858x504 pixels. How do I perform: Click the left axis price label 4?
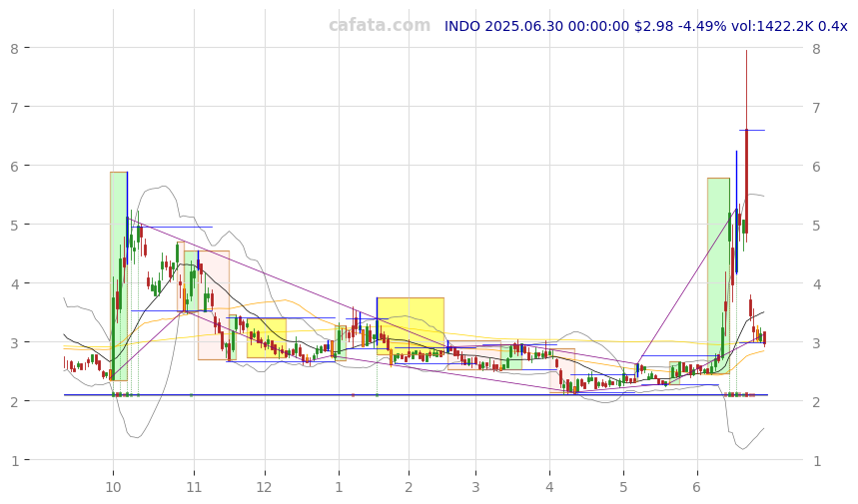[x=15, y=284]
